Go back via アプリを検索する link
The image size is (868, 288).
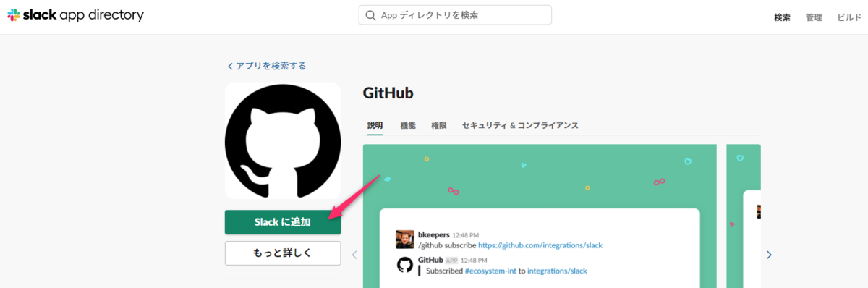[266, 66]
